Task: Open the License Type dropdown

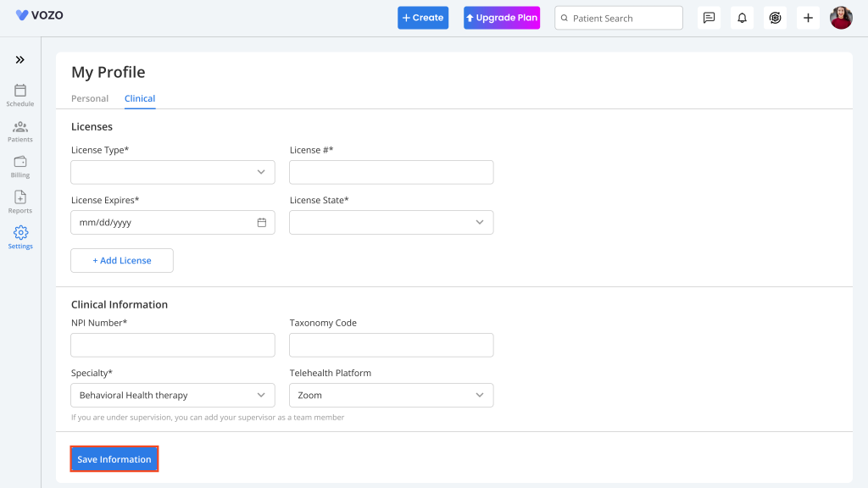Action: 173,172
